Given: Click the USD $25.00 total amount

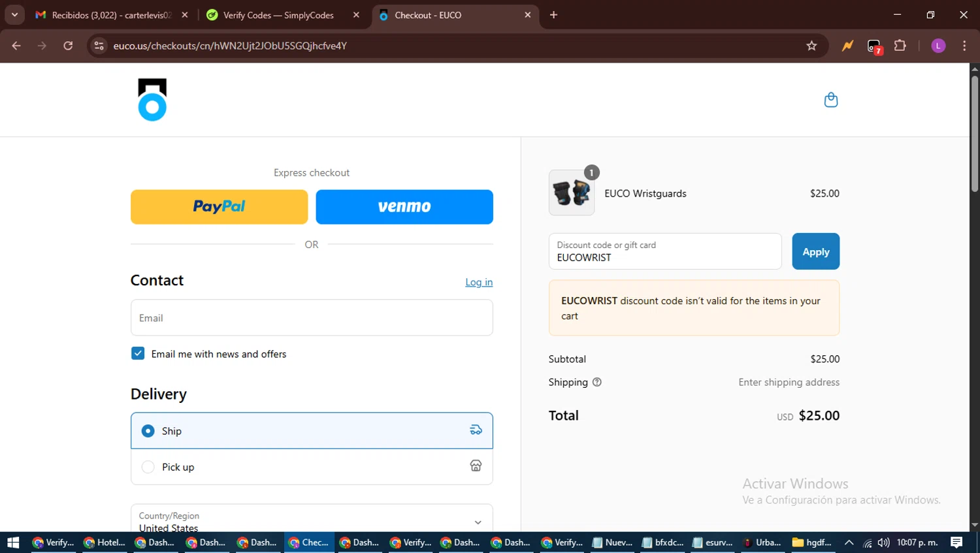Looking at the screenshot, I should point(808,416).
